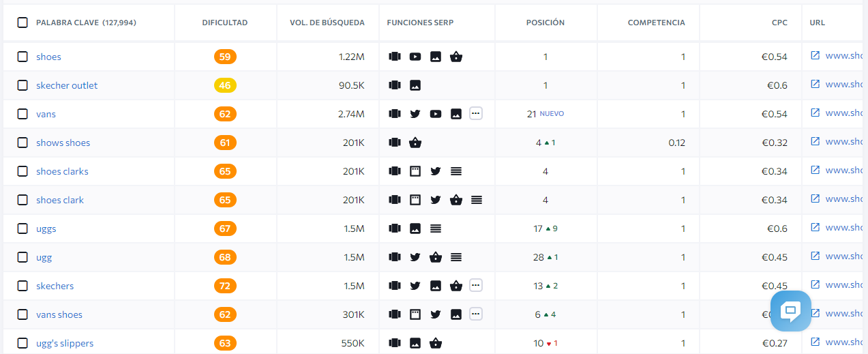Click CPC value €0.32
The width and height of the screenshot is (868, 354).
click(x=775, y=143)
